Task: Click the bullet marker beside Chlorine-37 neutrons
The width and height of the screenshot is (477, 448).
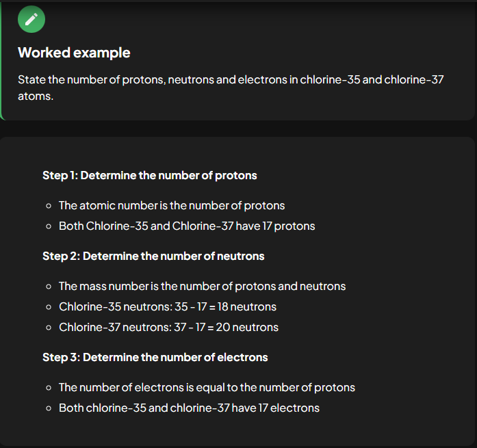Action: pyautogui.click(x=49, y=328)
